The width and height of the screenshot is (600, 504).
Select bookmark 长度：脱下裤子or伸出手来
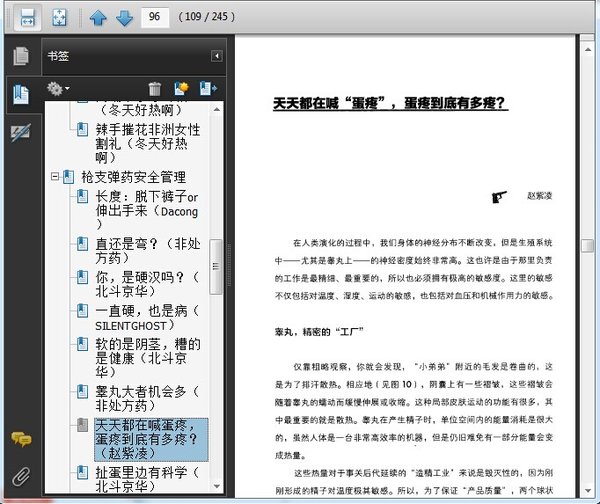point(147,211)
